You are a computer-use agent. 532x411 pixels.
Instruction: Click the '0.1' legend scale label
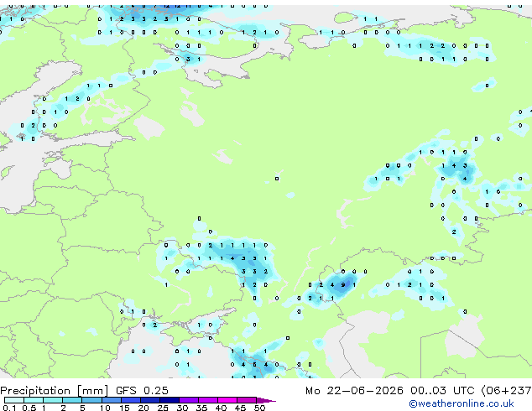[x=9, y=408]
